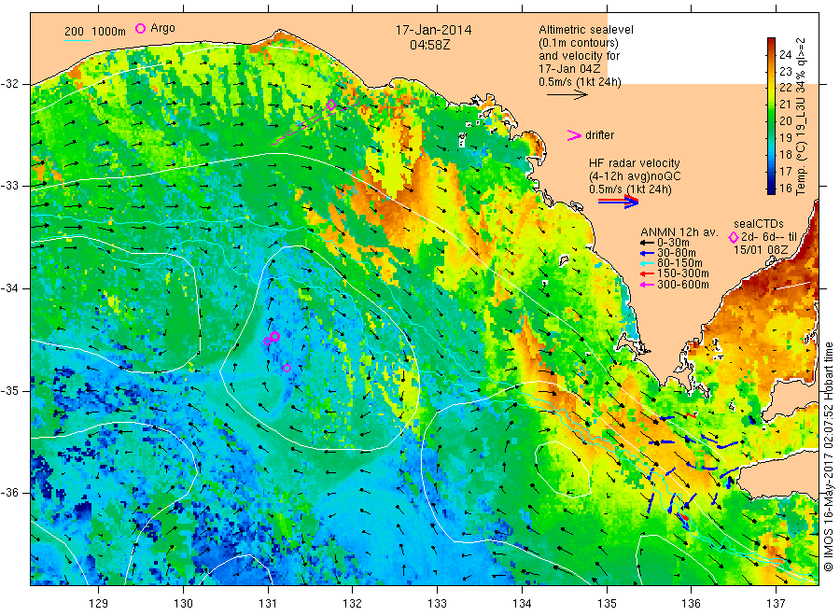This screenshot has height=616, width=840.
Task: Click the rotated Temp. (°C) colorbar label
Action: pos(801,117)
